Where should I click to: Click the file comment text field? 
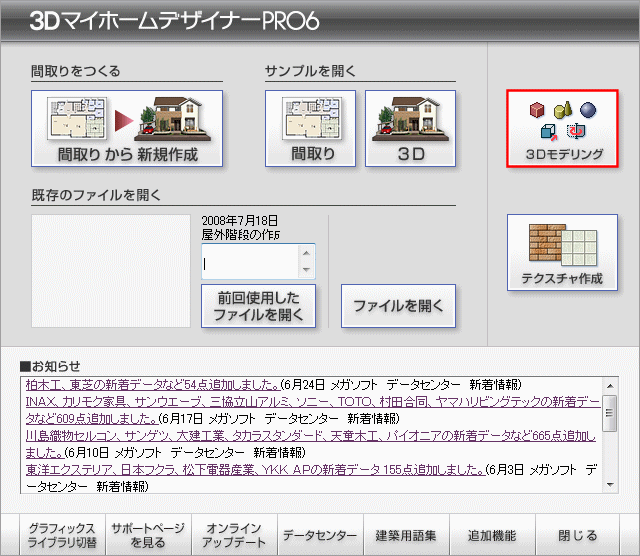click(250, 262)
